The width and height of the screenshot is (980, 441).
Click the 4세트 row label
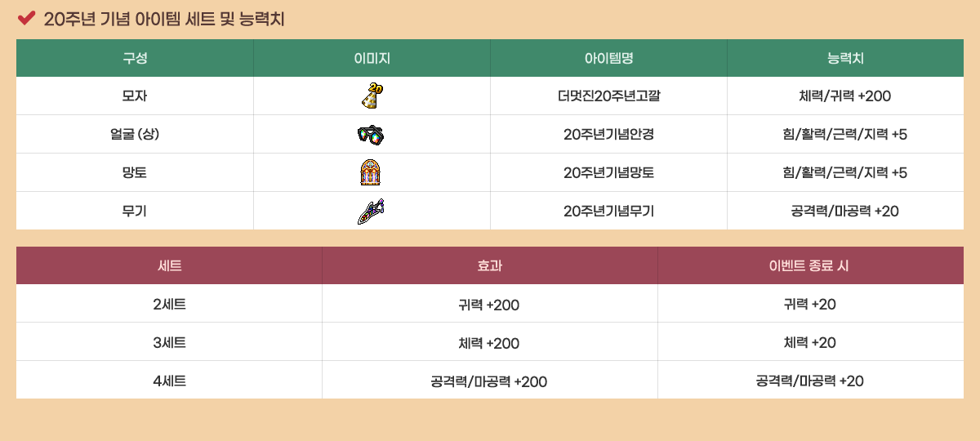tap(169, 381)
